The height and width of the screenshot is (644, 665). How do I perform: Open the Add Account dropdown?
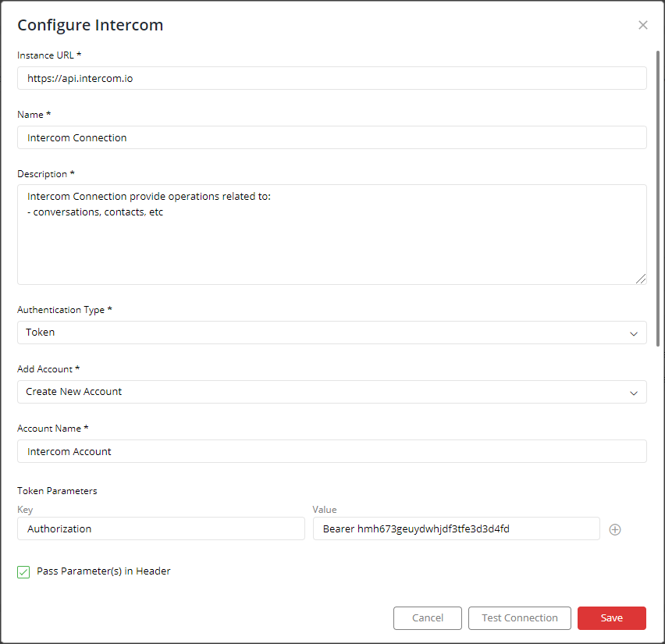tap(332, 392)
